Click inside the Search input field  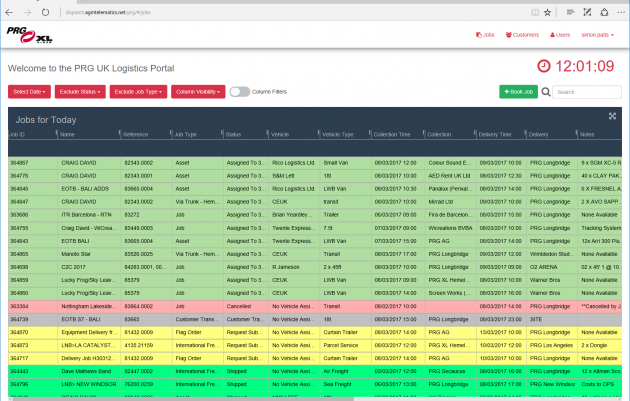pyautogui.click(x=585, y=92)
